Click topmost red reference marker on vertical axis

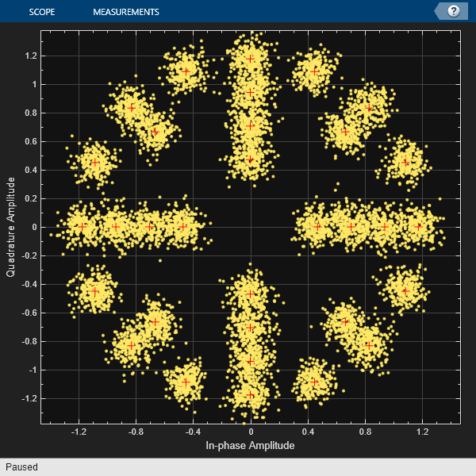point(251,58)
